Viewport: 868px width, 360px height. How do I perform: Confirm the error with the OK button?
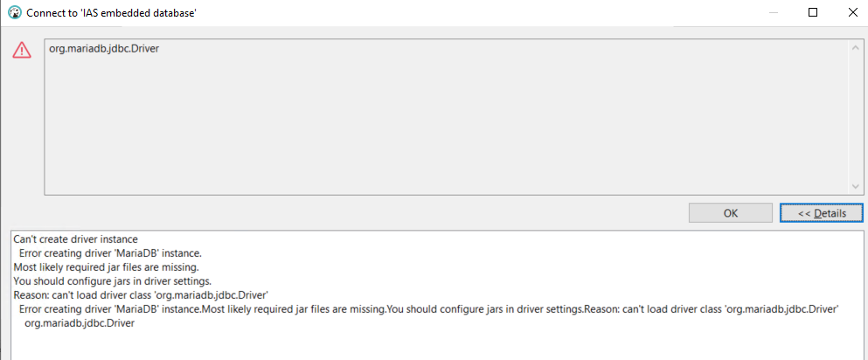tap(730, 213)
